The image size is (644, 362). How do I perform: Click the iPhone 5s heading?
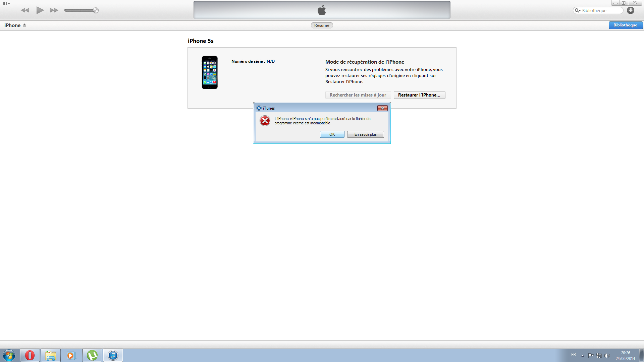tap(201, 41)
